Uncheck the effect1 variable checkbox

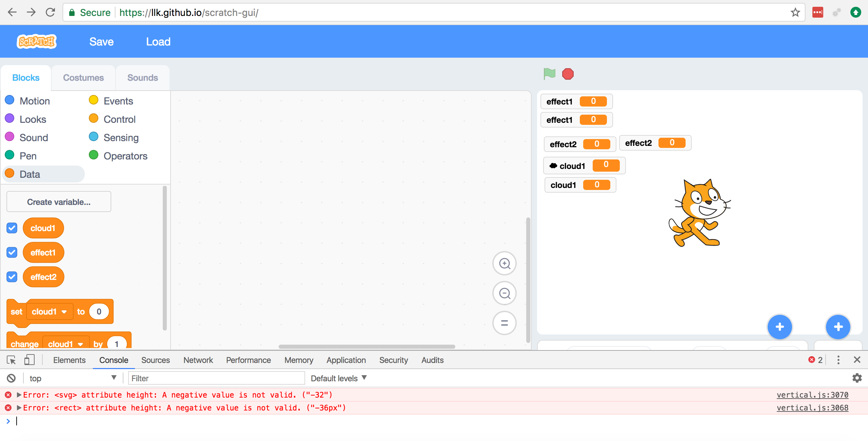tap(12, 252)
